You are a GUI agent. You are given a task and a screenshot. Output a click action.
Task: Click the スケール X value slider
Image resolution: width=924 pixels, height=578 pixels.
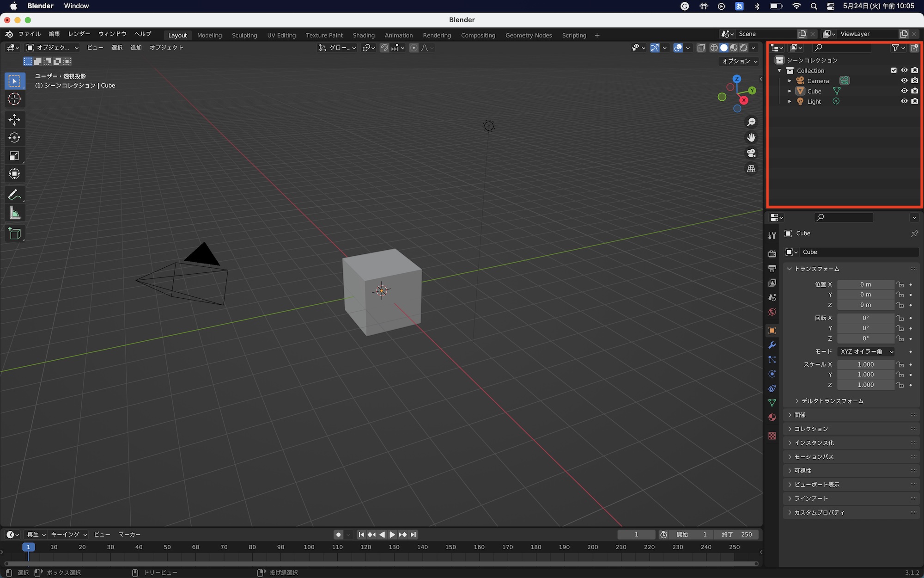[866, 364]
